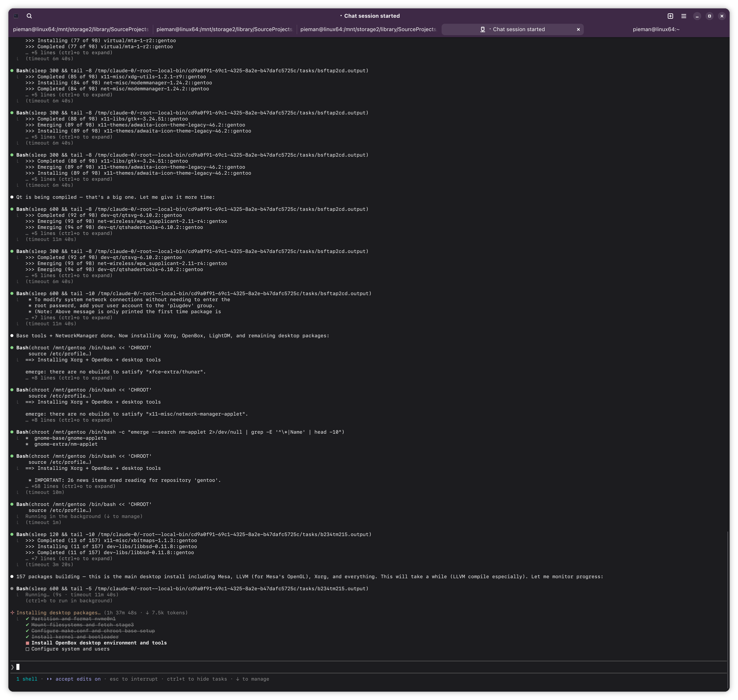Click the 1 shell indicator in status line
The width and height of the screenshot is (738, 700).
27,679
